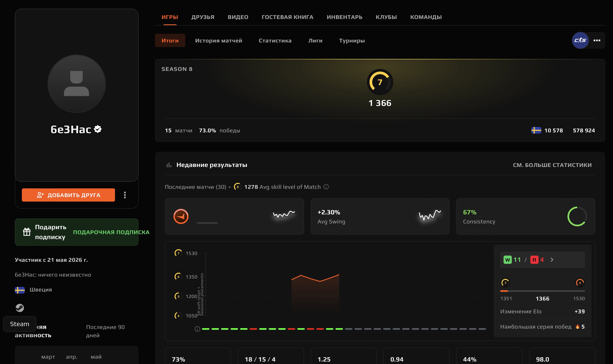Click the fire icon by win streak

pyautogui.click(x=577, y=326)
